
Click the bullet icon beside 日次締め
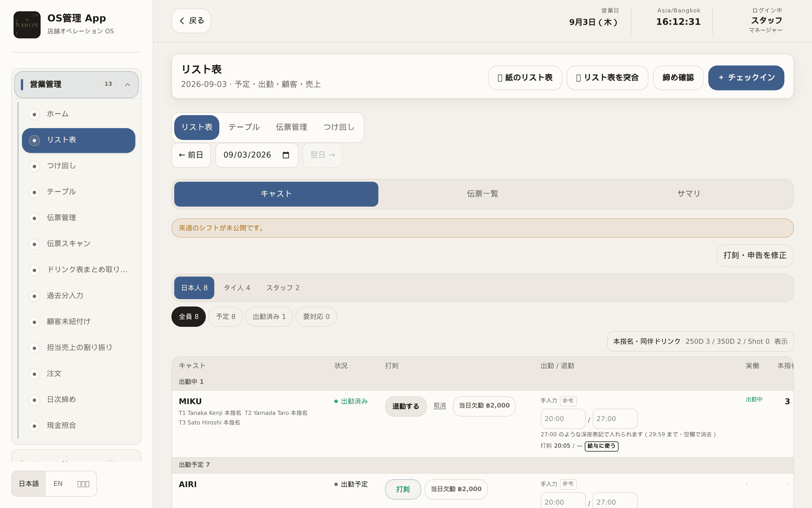(x=34, y=400)
